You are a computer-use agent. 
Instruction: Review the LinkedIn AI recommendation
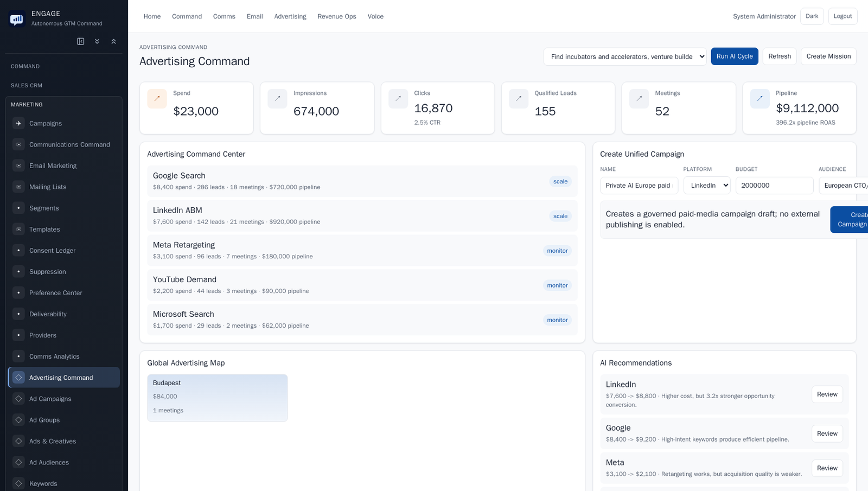click(x=827, y=394)
